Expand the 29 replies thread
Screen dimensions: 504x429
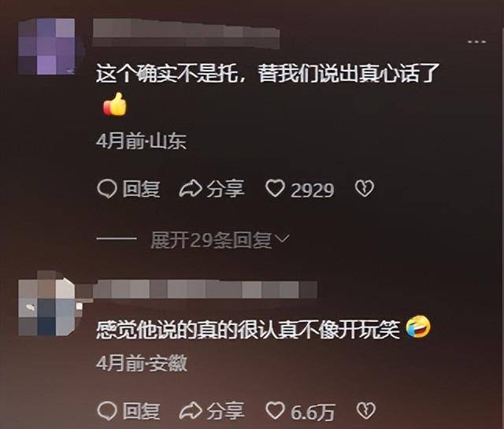211,240
